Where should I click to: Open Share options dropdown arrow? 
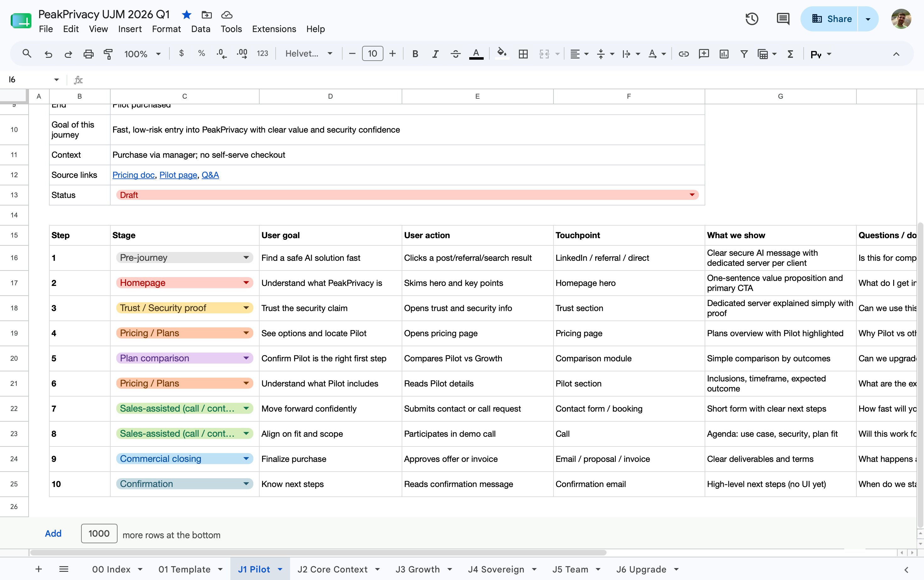(868, 19)
